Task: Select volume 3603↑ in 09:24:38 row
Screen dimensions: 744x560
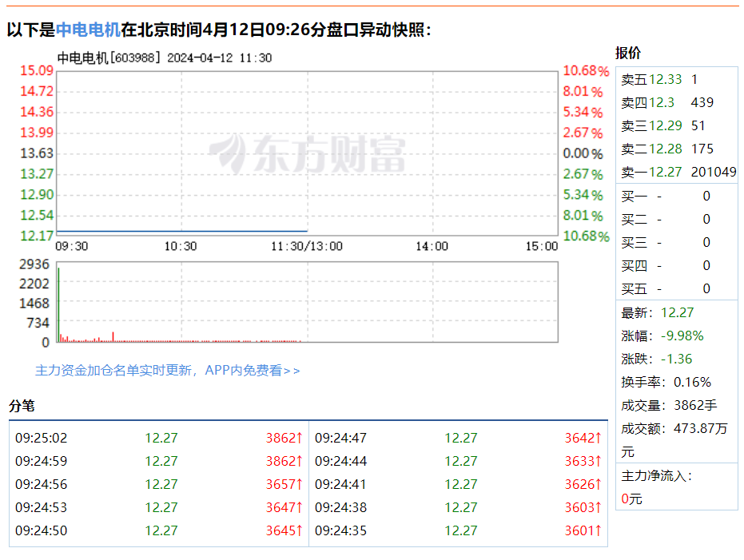Action: point(583,508)
